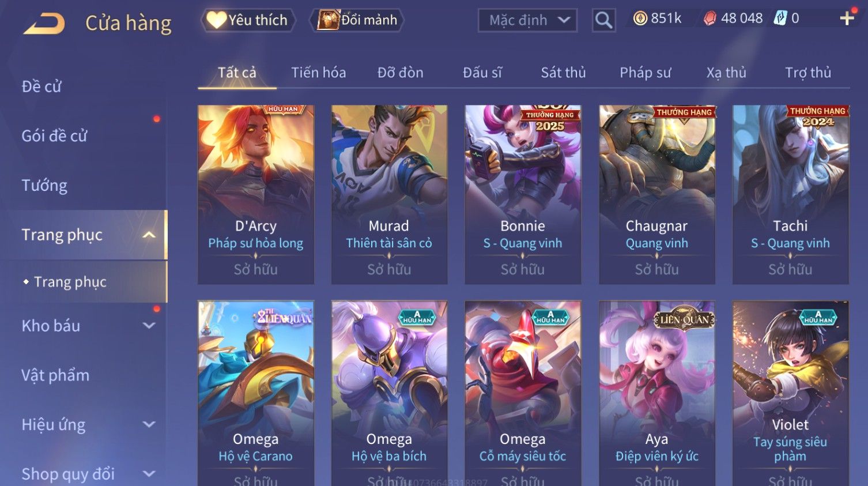Tap the plus icon to add currency
Viewport: 868px width, 486px height.
tap(847, 18)
